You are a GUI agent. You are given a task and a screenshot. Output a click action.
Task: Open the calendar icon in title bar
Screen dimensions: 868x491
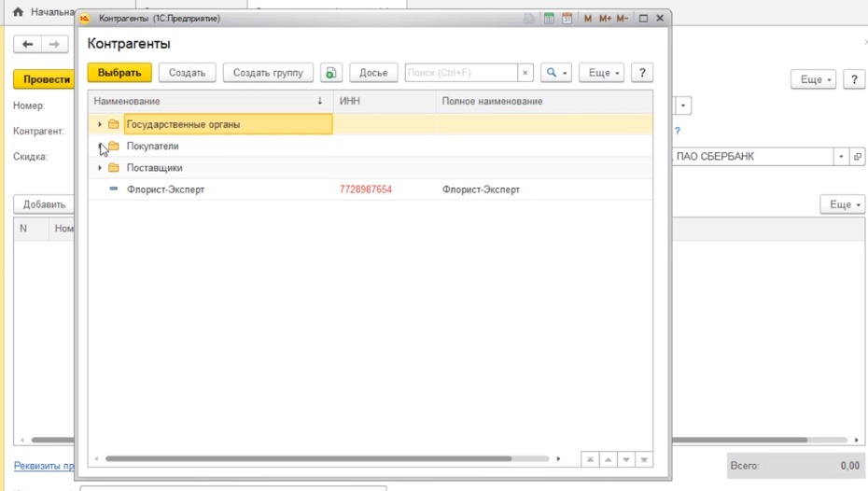(x=567, y=19)
